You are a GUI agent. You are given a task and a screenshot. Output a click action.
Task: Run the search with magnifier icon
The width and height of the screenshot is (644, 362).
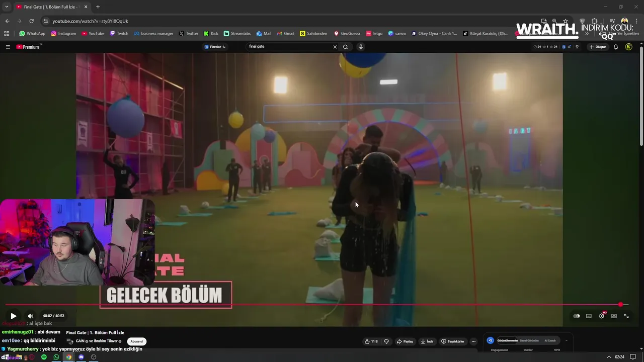345,47
